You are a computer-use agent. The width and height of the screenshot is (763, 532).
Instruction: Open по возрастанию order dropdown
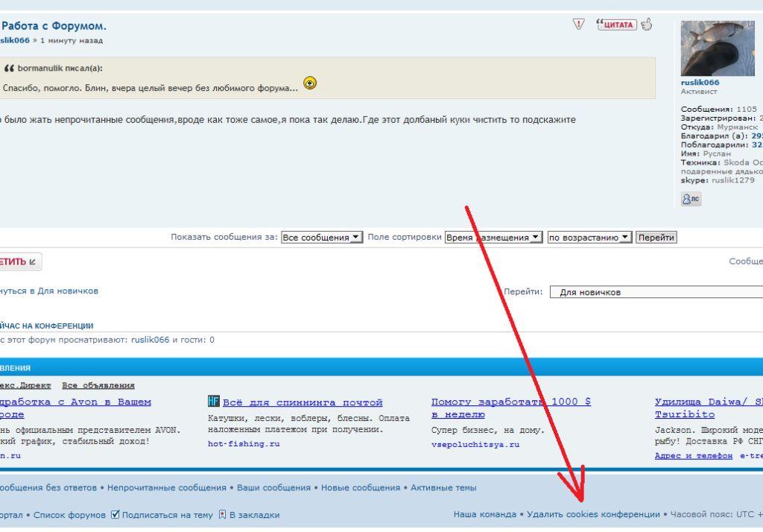pos(589,238)
